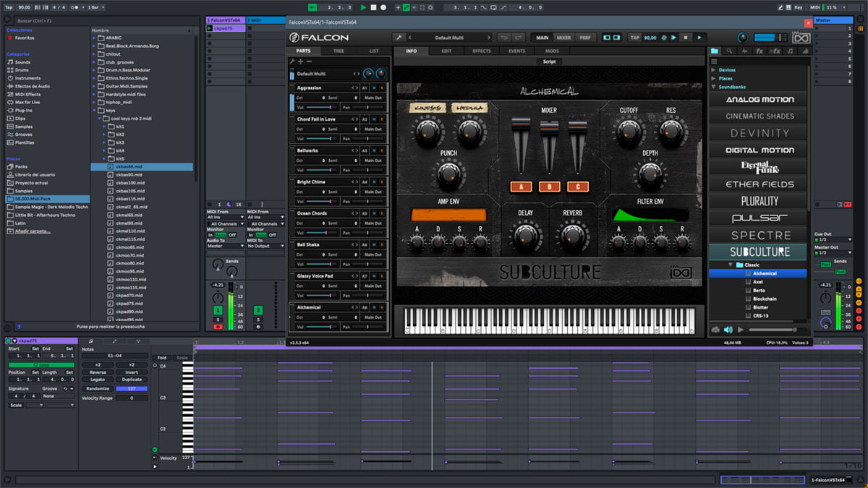The image size is (868, 488).
Task: Toggle mixer button B in Alchemical
Action: (x=549, y=187)
